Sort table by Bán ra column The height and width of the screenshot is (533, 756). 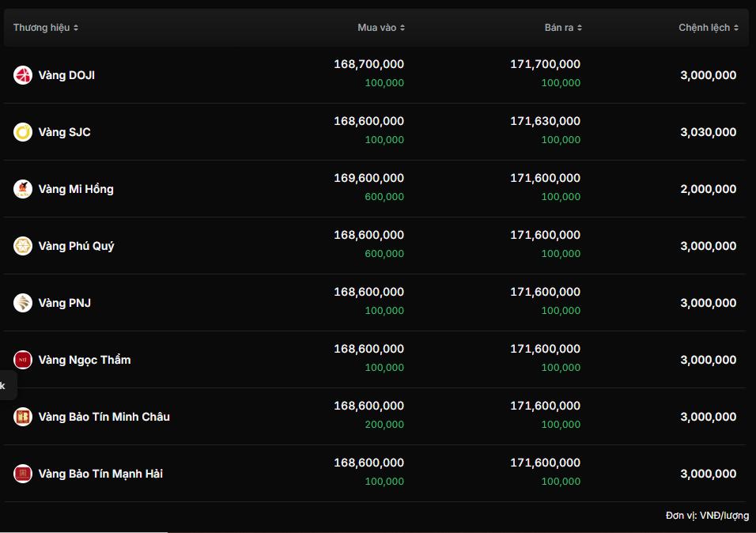click(563, 28)
